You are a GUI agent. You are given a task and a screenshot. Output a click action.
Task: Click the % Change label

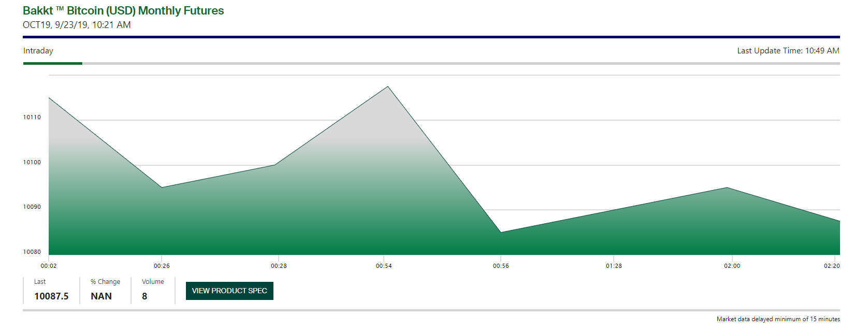[105, 282]
